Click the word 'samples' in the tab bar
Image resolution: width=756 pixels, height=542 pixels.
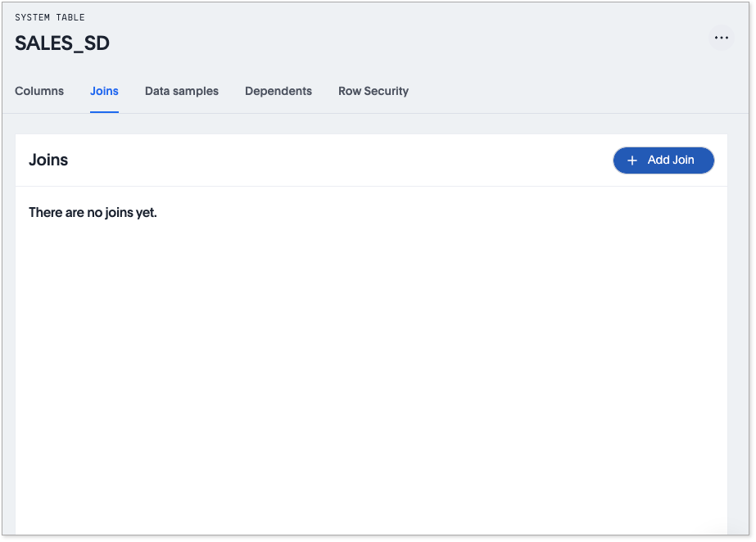(197, 91)
